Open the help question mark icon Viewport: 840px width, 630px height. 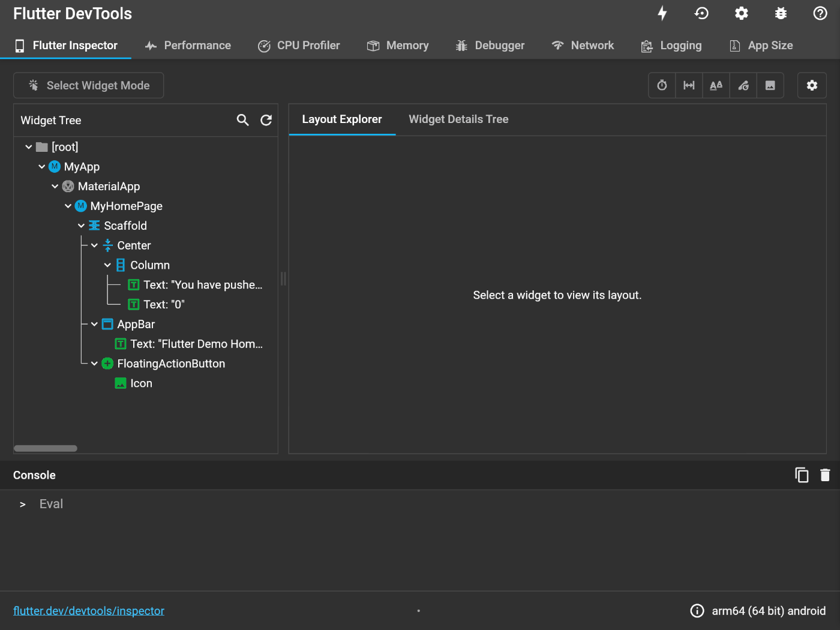tap(820, 13)
